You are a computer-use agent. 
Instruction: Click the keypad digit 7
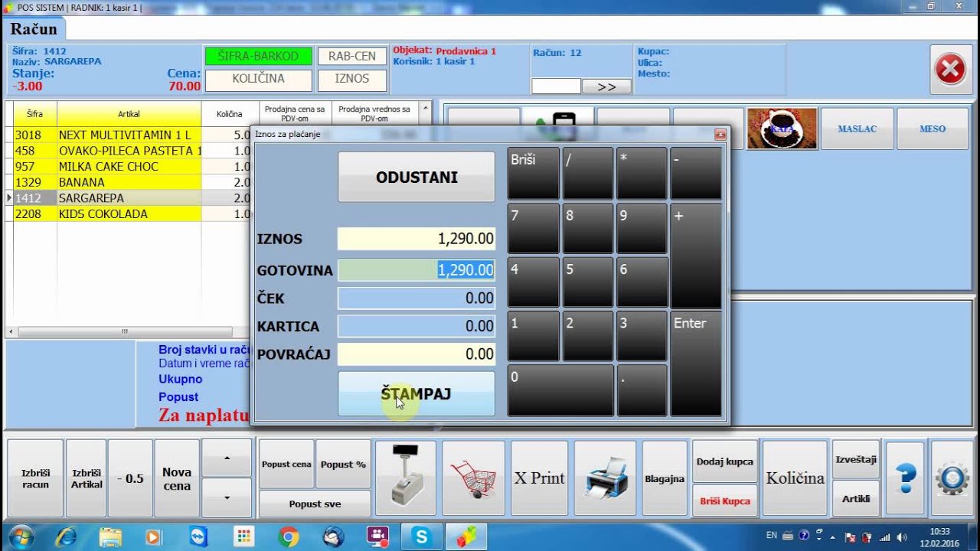(534, 228)
